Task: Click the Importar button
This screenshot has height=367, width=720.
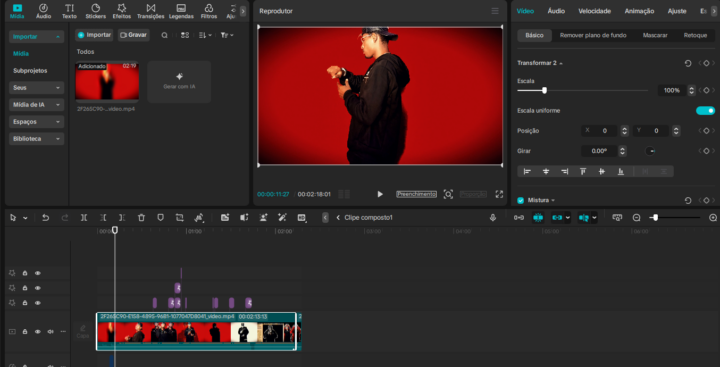Action: coord(94,35)
